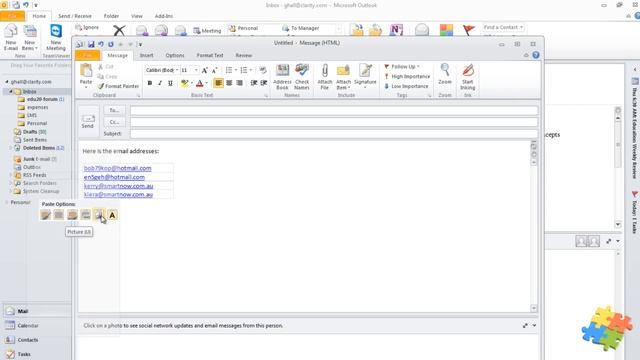This screenshot has height=360, width=640.
Task: Clear formatting from selected text
Action: [263, 70]
